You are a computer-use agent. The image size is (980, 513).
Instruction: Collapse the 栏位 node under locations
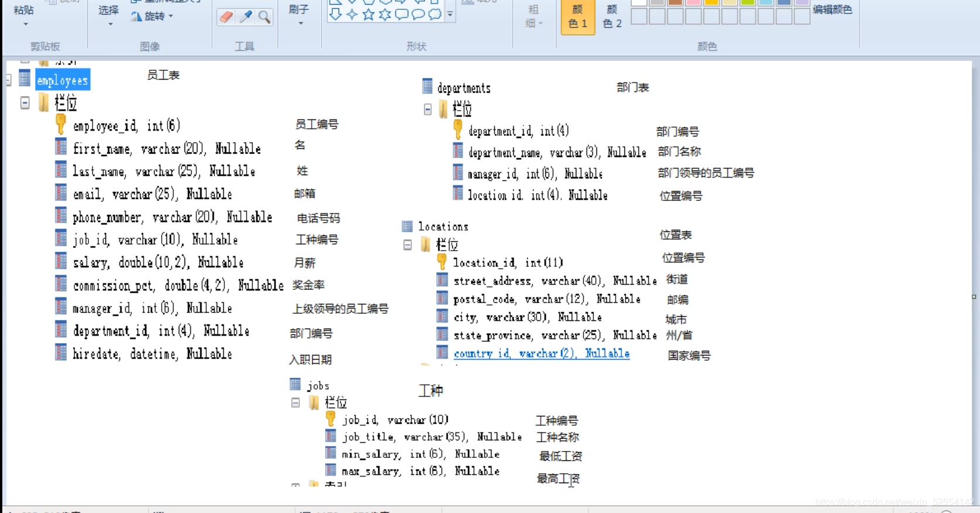[x=408, y=245]
